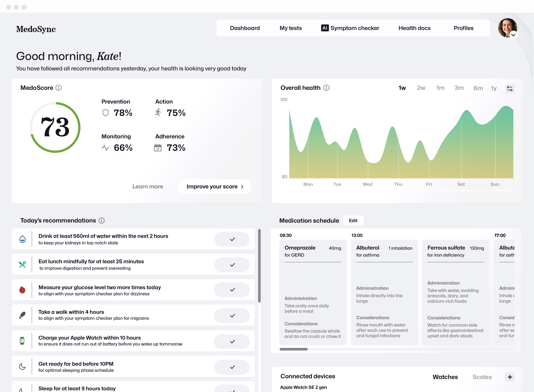
Task: Open the chart filter settings icon
Action: [x=510, y=89]
